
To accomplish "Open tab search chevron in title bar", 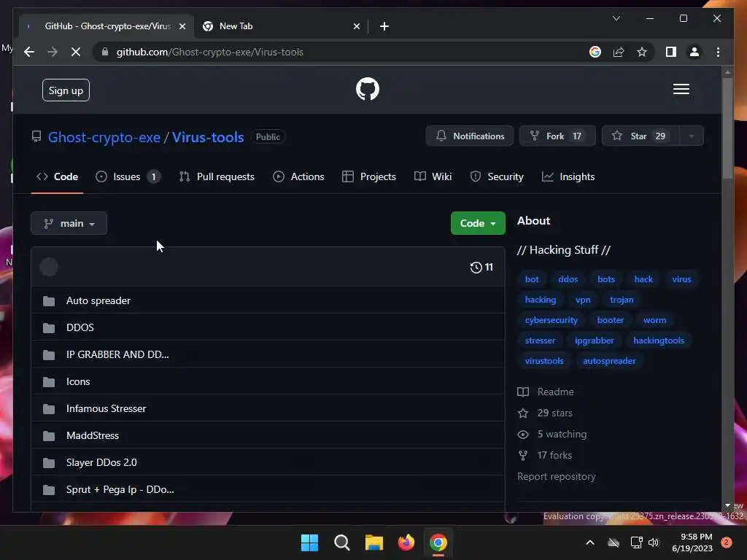I will coord(616,18).
